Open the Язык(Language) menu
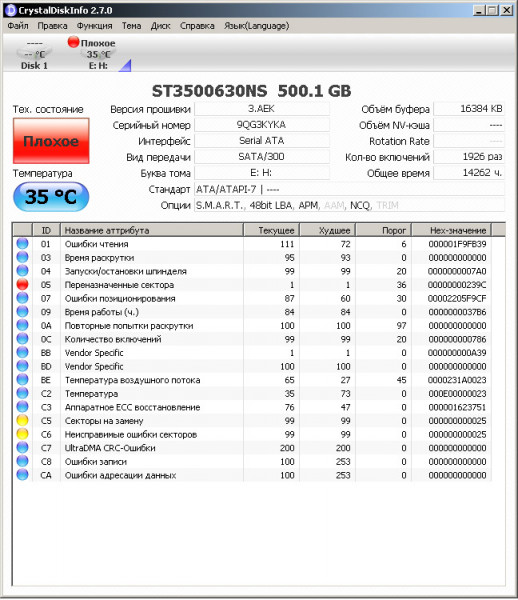This screenshot has width=518, height=600. [x=256, y=26]
